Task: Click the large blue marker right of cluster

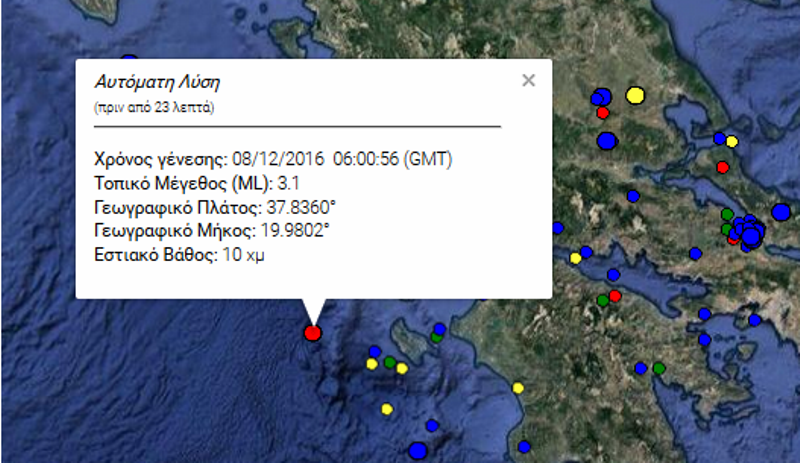Action: point(781,212)
